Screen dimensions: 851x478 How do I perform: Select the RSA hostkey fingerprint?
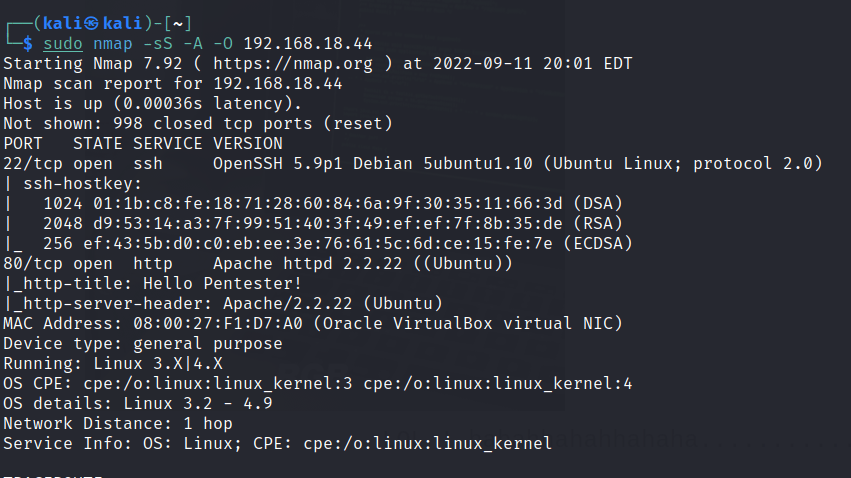302,223
